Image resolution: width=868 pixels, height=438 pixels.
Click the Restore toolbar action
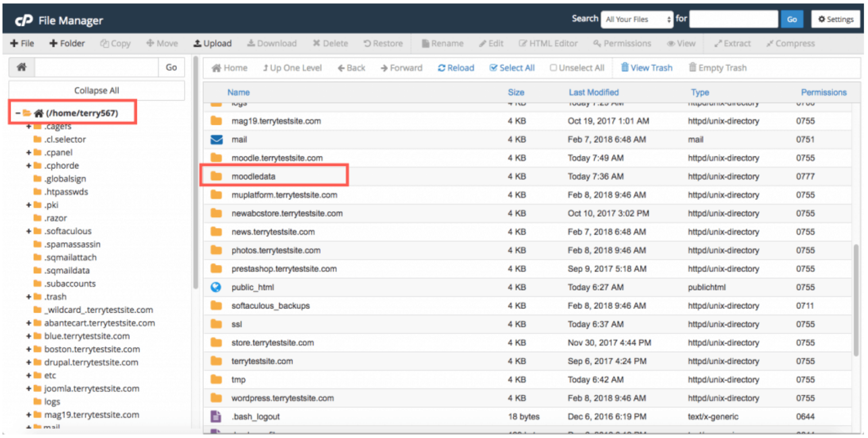tap(383, 43)
